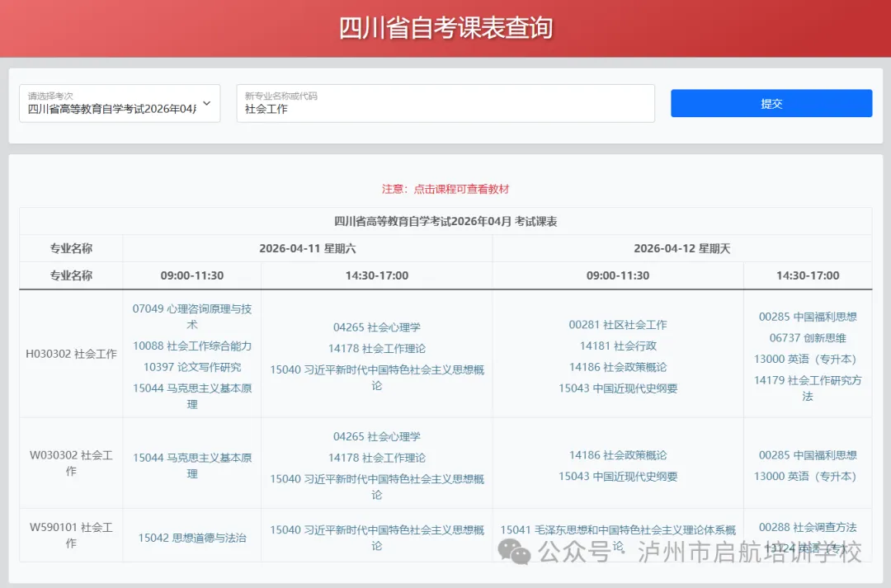This screenshot has height=588, width=891.
Task: Click the W590101 社会工作 major cell
Action: [71, 536]
